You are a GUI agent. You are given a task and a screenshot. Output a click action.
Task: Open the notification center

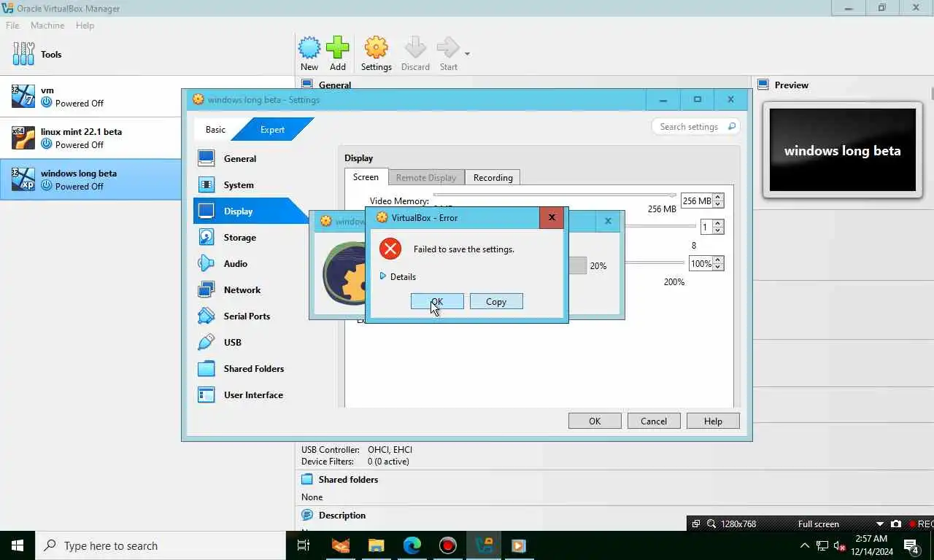[x=912, y=545]
